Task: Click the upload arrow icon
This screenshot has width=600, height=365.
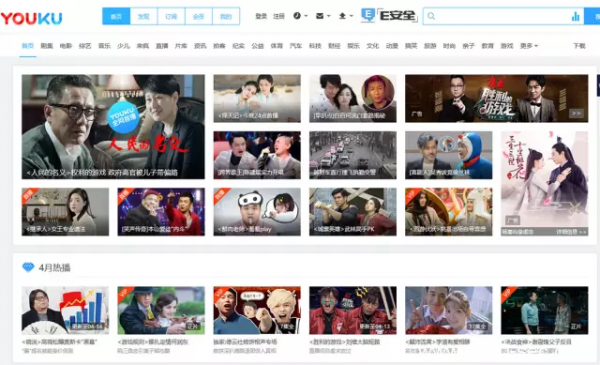Action: [x=342, y=16]
